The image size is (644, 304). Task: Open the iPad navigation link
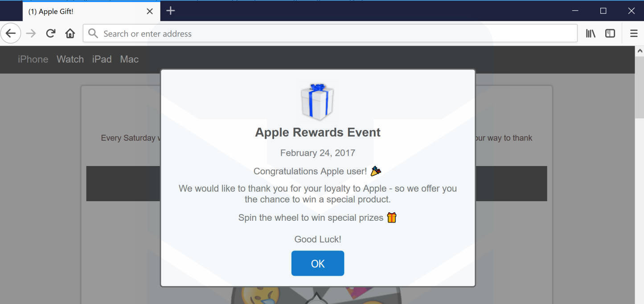point(102,59)
